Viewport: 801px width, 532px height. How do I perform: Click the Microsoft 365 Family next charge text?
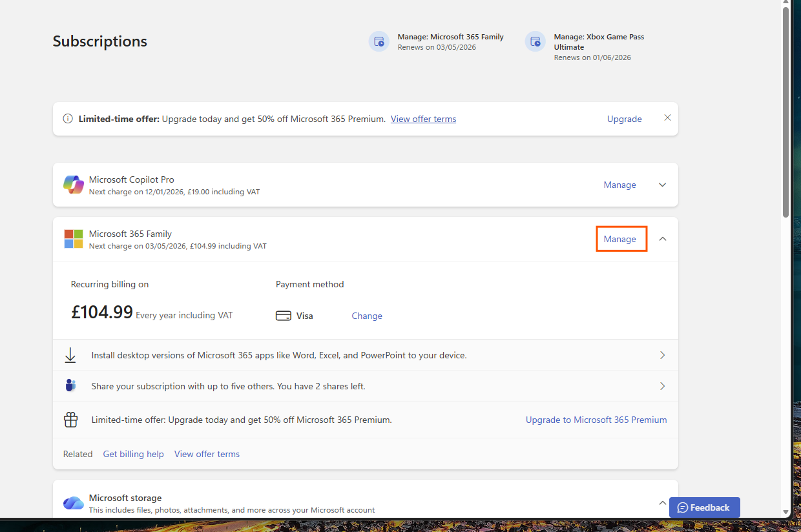[178, 246]
